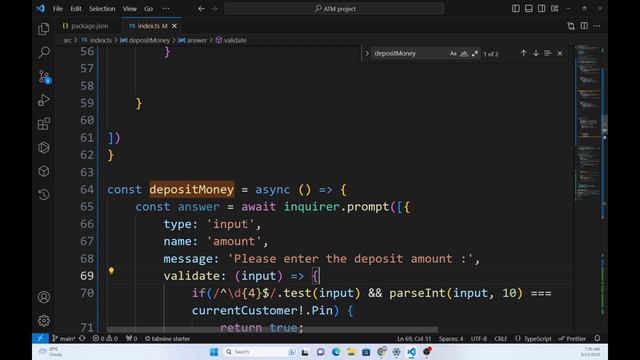Click main branch in status bar
This screenshot has height=360, width=640.
[64, 338]
